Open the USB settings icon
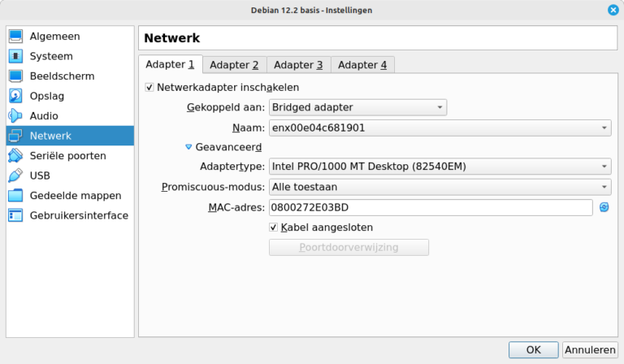 pos(15,175)
